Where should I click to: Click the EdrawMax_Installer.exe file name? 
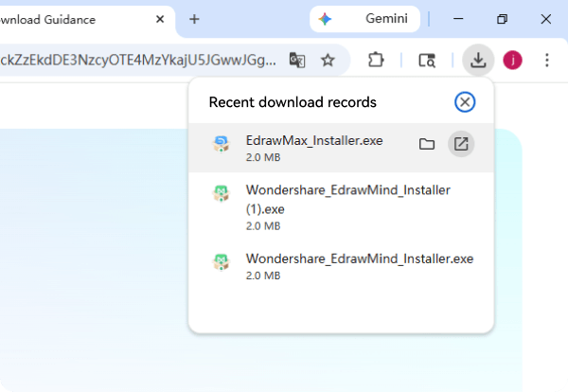pos(314,140)
